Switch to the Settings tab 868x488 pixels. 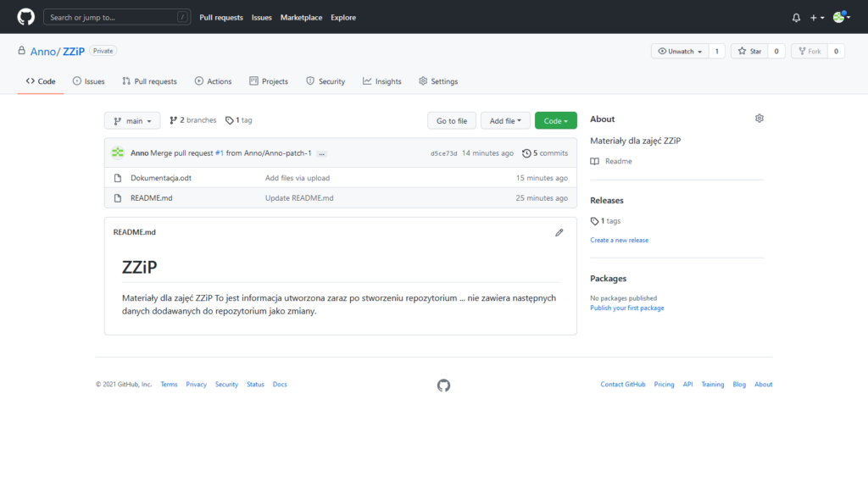tap(438, 81)
